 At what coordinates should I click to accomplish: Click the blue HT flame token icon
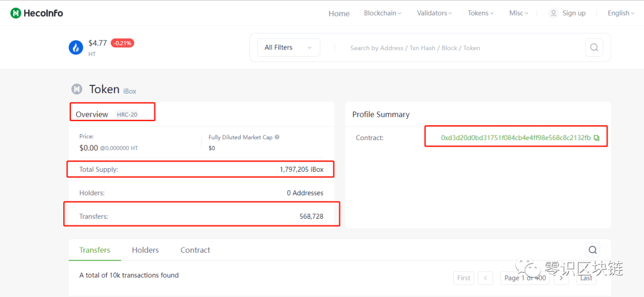(x=76, y=48)
